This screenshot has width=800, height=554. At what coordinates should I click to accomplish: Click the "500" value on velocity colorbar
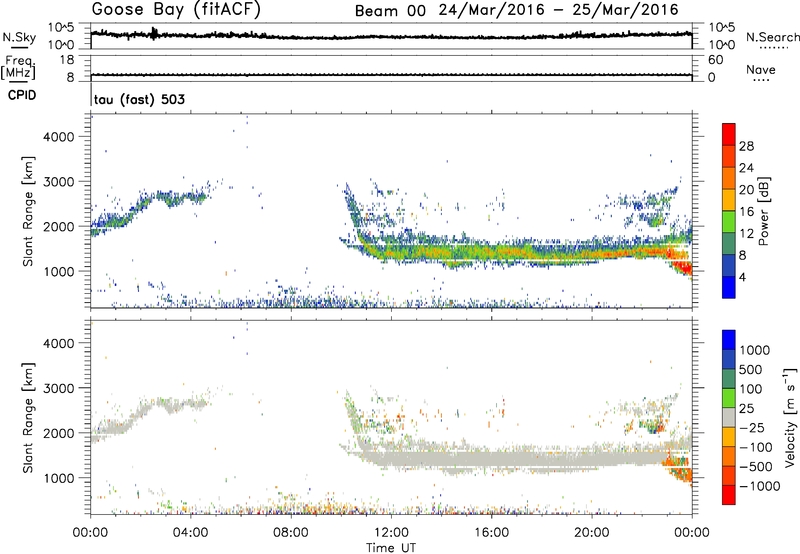pos(751,370)
